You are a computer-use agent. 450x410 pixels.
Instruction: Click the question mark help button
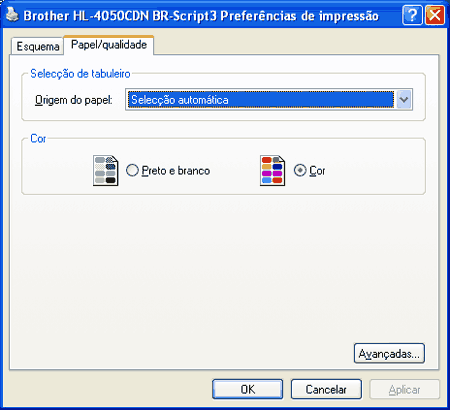(x=412, y=15)
